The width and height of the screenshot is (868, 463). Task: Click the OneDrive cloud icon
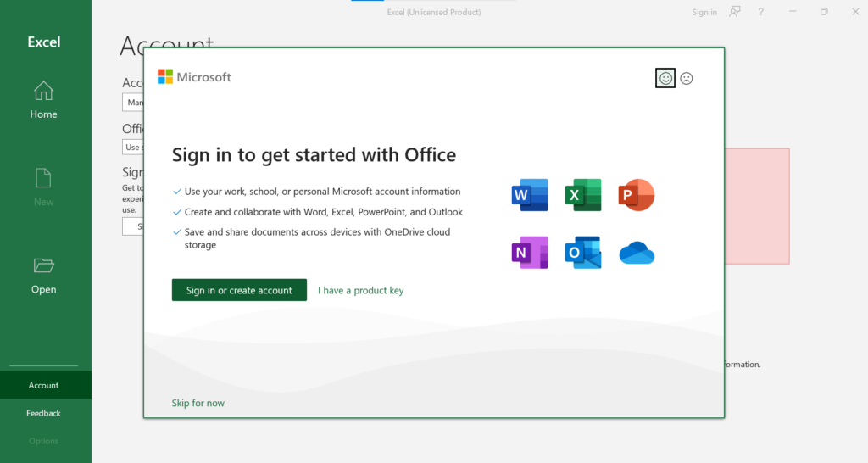[637, 253]
